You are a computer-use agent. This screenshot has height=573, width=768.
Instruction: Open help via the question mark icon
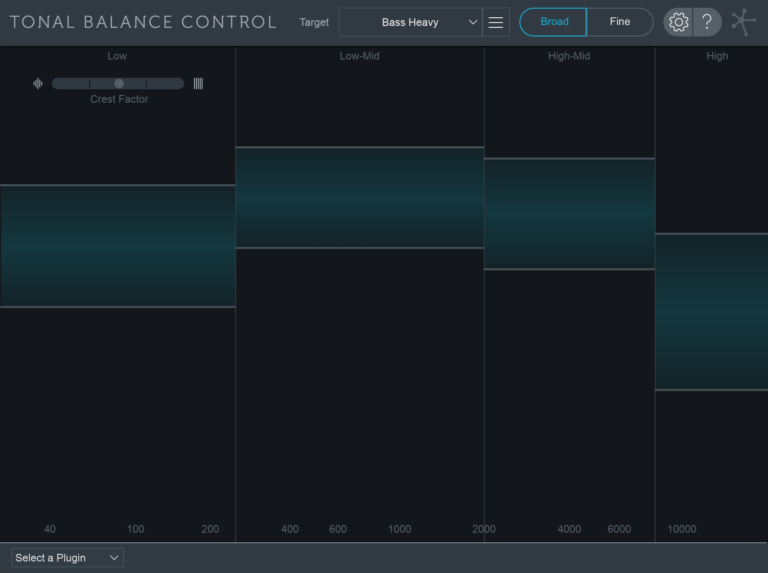click(707, 22)
